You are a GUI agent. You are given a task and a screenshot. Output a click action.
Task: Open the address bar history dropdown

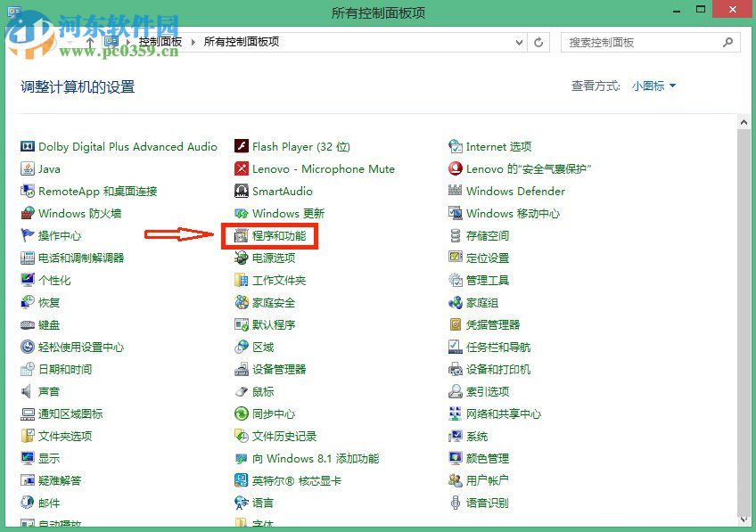519,42
